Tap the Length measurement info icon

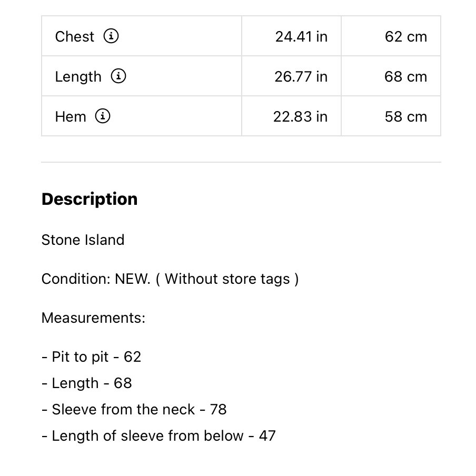coord(118,76)
